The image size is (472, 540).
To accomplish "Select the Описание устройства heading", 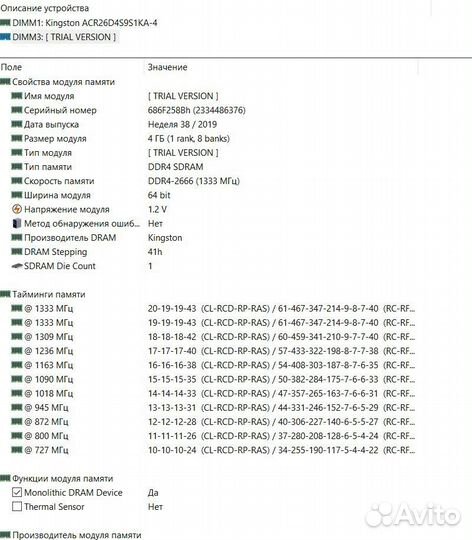I will [45, 8].
